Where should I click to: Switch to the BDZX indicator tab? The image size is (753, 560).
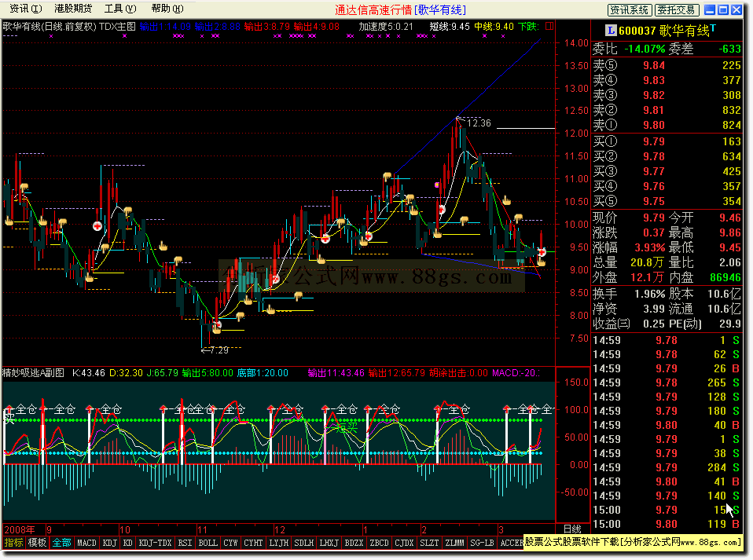point(354,543)
